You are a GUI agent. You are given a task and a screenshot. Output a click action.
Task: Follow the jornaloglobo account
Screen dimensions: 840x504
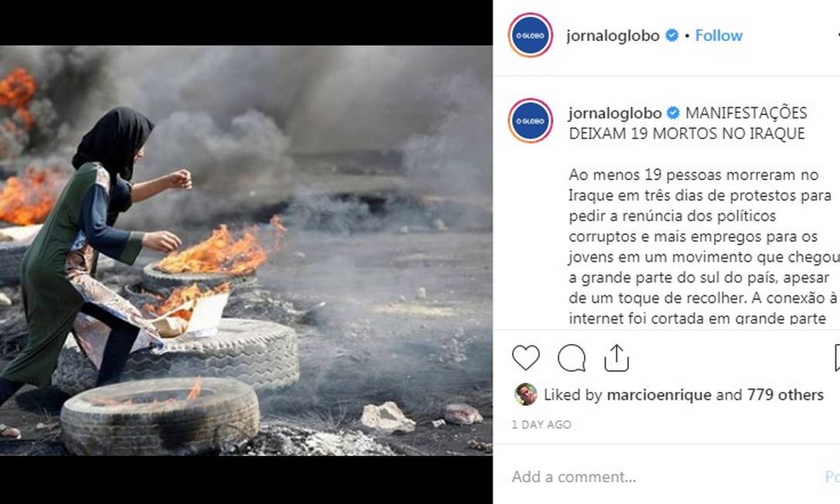coord(719,36)
